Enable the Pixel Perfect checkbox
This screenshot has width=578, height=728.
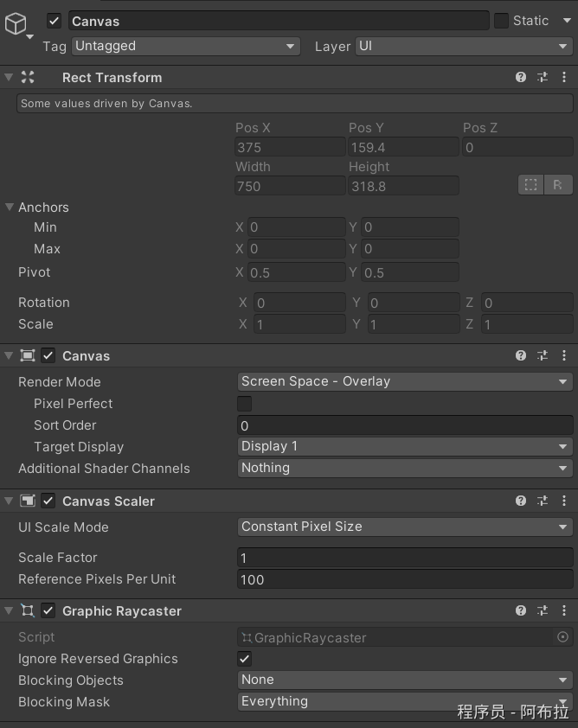(x=245, y=404)
